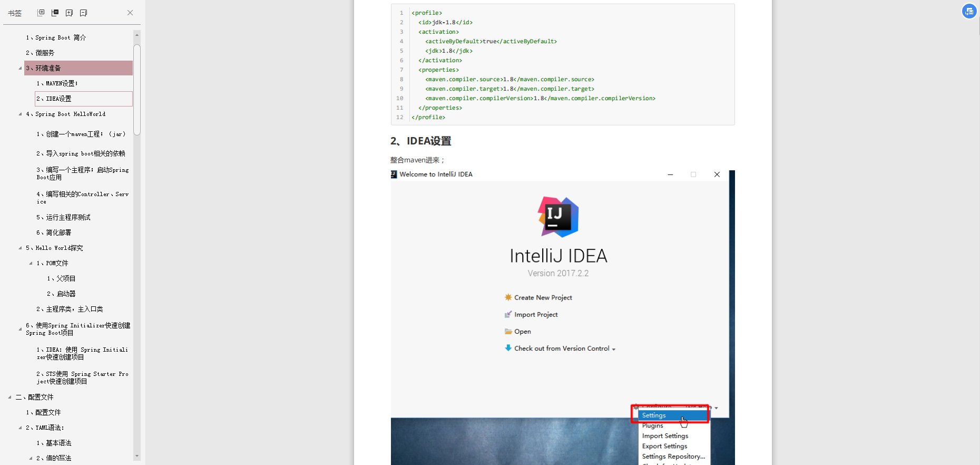This screenshot has width=980, height=465.
Task: Collapse the 2、YAML语法 node
Action: 20,428
